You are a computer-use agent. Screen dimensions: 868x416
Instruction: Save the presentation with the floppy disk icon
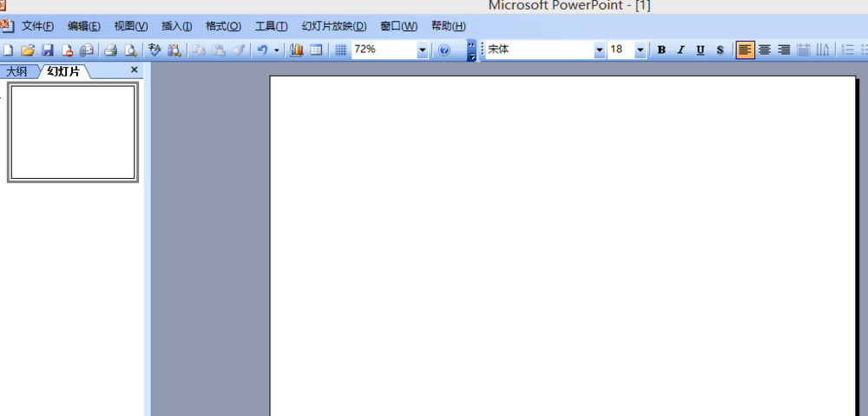pos(48,50)
